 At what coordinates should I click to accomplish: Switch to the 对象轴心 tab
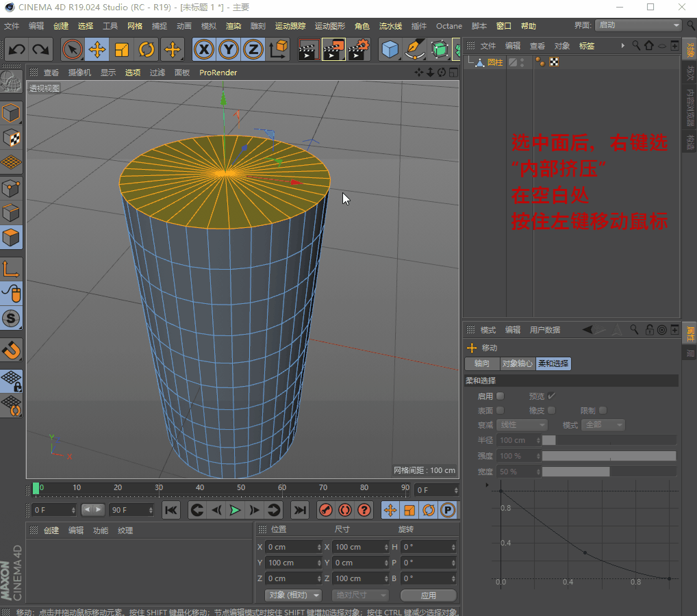pos(517,363)
